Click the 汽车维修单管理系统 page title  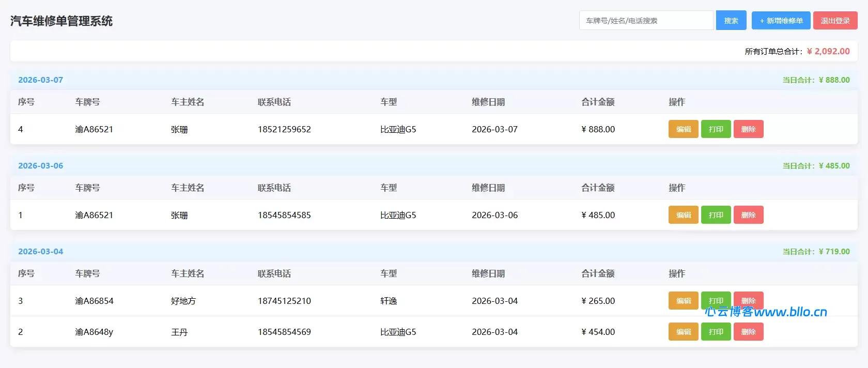(x=61, y=21)
